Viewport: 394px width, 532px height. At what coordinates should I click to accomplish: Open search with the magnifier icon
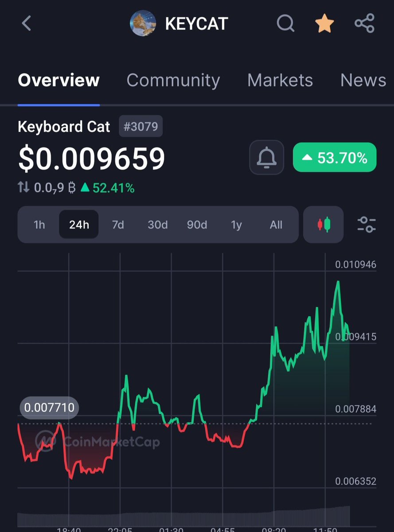click(x=286, y=23)
